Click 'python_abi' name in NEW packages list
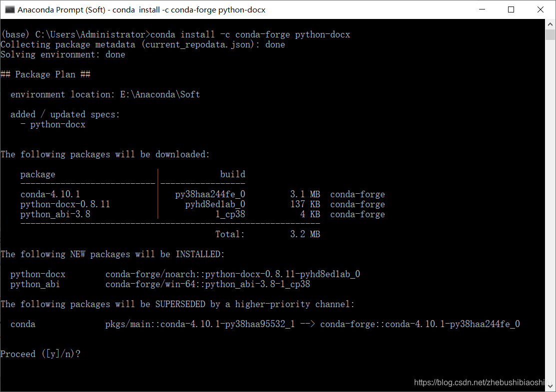This screenshot has height=392, width=556. pos(35,284)
